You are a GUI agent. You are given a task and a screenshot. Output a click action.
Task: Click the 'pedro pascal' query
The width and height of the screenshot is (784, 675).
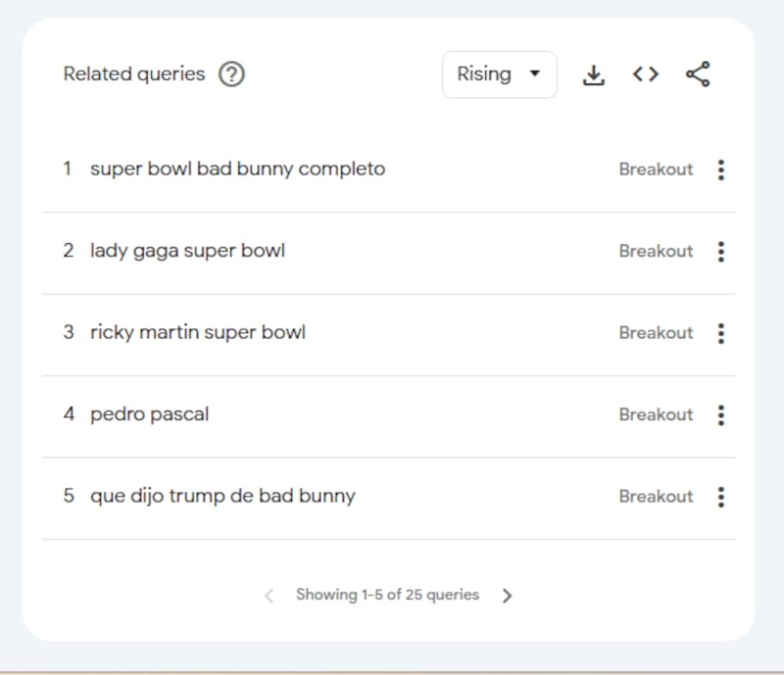[x=149, y=414]
